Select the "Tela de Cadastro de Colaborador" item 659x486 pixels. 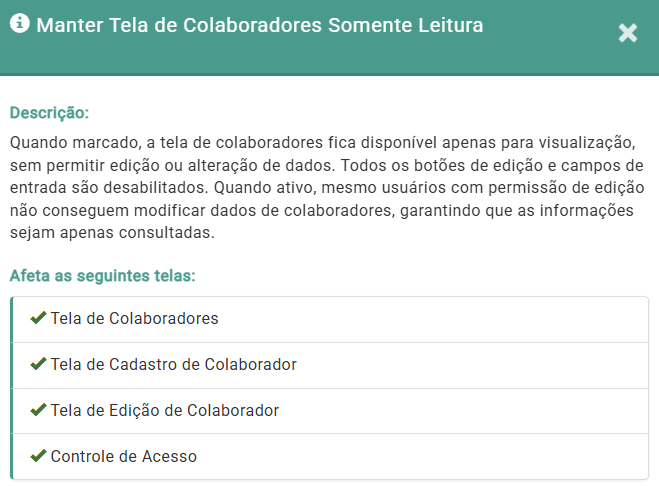173,365
